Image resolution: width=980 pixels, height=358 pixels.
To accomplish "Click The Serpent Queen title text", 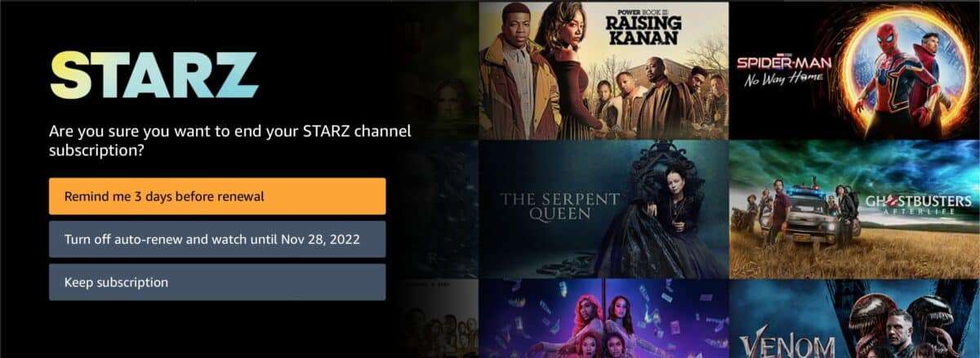I will coord(559,206).
